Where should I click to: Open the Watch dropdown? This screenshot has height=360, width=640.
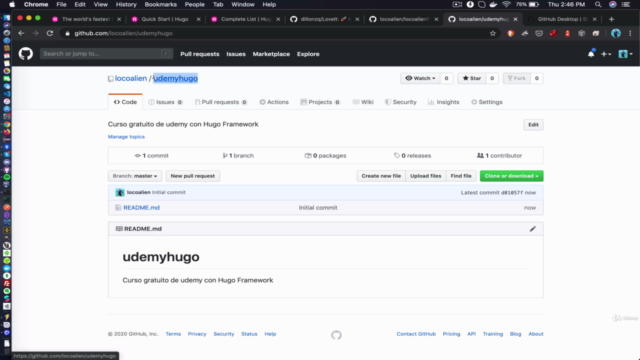tap(420, 78)
